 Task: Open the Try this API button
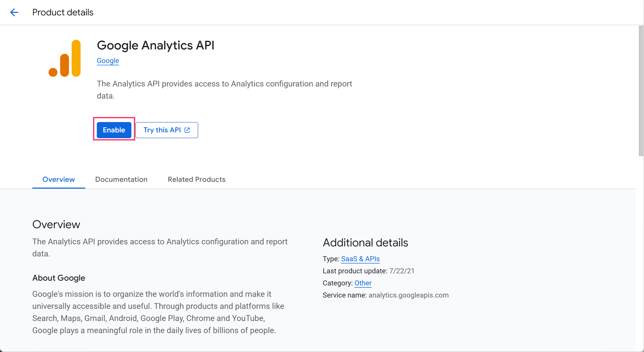point(167,130)
